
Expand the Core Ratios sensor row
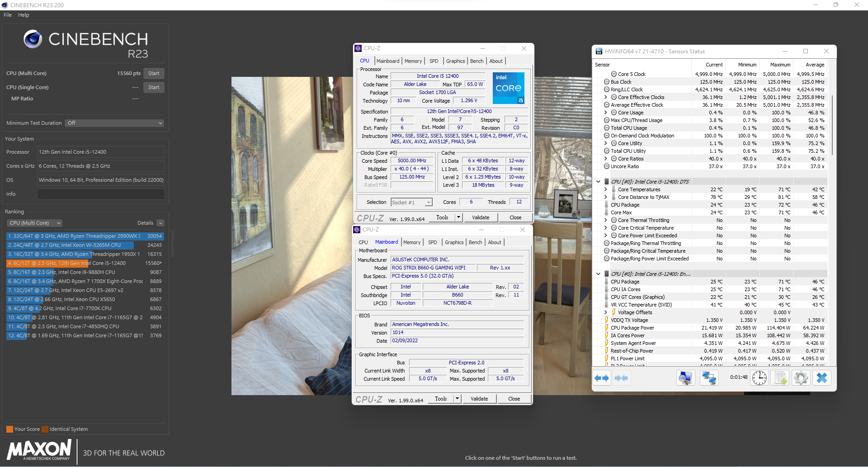[x=606, y=159]
